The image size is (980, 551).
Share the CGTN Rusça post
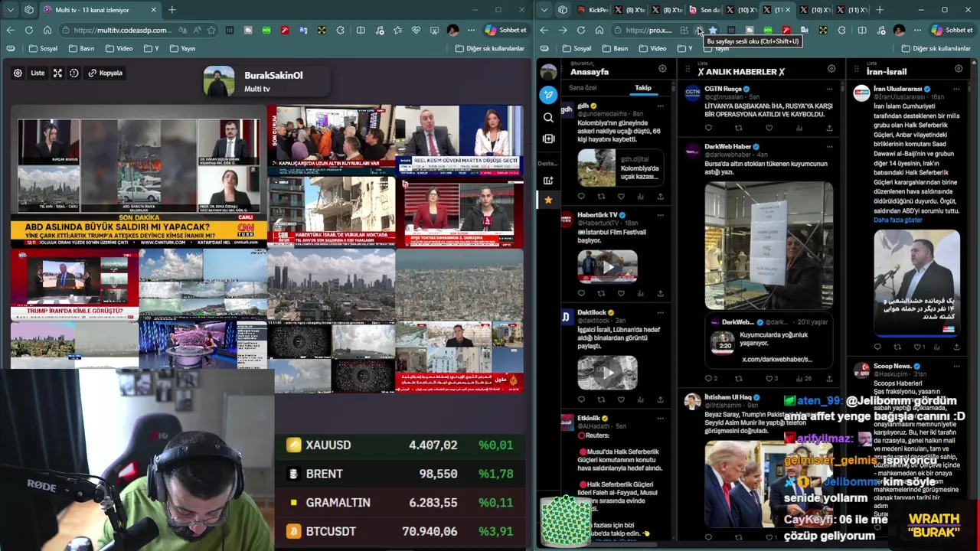pos(829,128)
